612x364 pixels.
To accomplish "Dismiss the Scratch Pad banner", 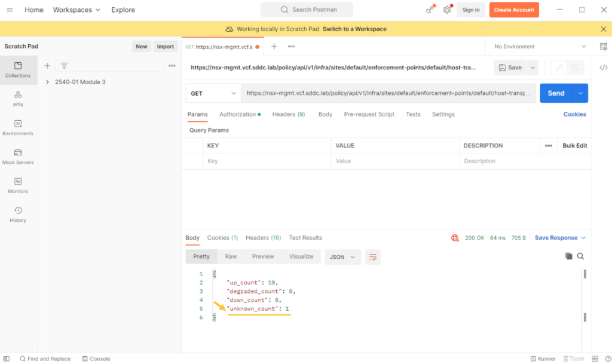I will [604, 29].
